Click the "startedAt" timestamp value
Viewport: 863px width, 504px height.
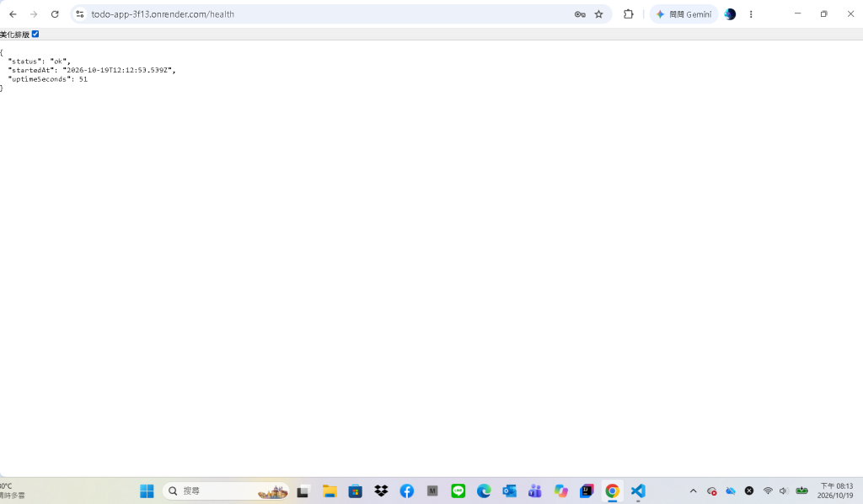pos(117,71)
